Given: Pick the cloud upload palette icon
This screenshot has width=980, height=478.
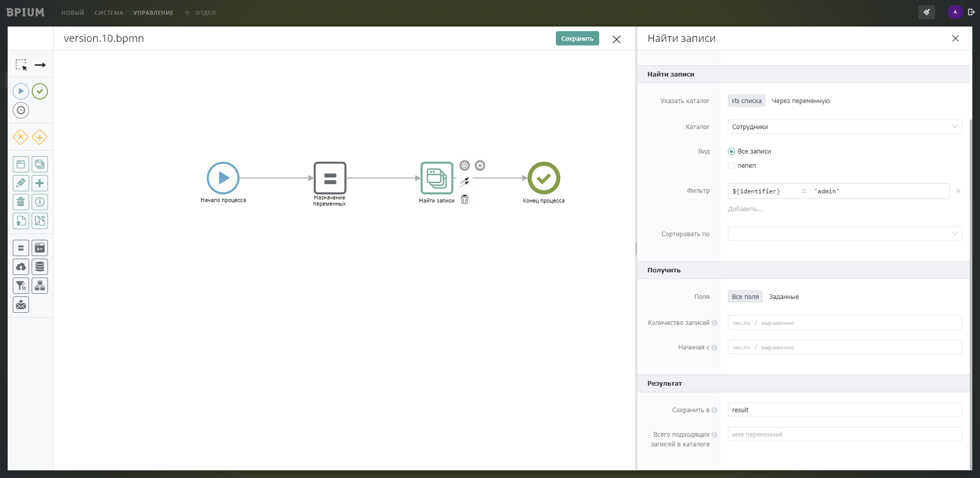Looking at the screenshot, I should coord(21,267).
